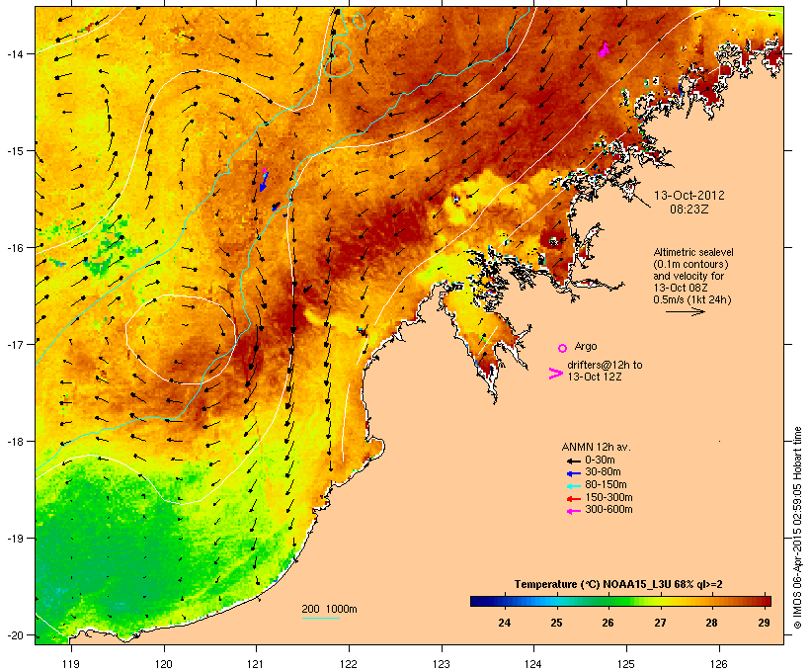Click the longitude axis label 126
The image size is (810, 672).
pos(718,664)
